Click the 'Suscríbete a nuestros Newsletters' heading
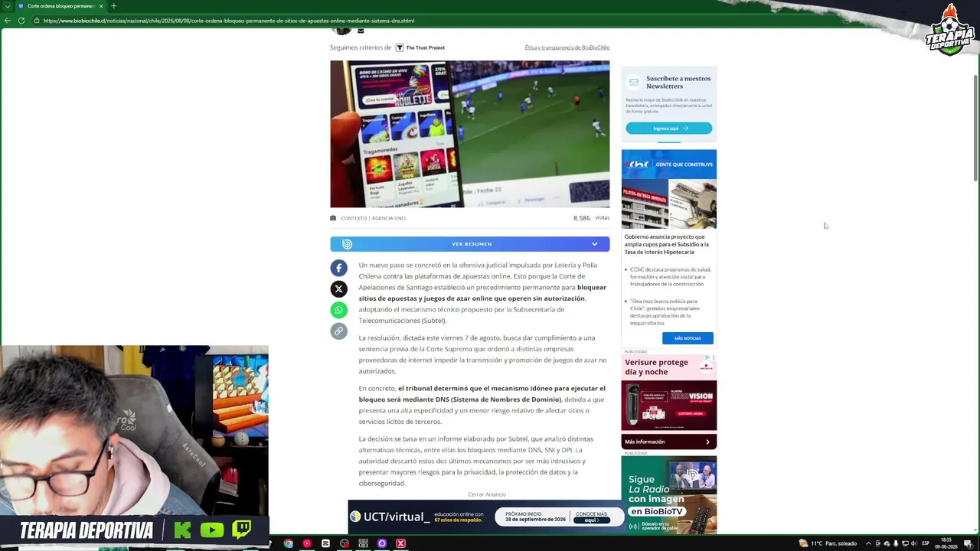This screenshot has width=980, height=551. [x=678, y=82]
